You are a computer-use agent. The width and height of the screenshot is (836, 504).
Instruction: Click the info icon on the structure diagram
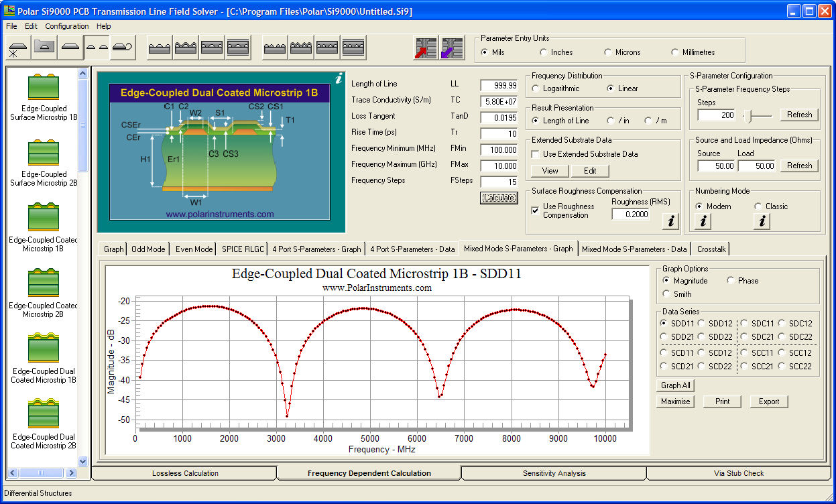click(339, 79)
